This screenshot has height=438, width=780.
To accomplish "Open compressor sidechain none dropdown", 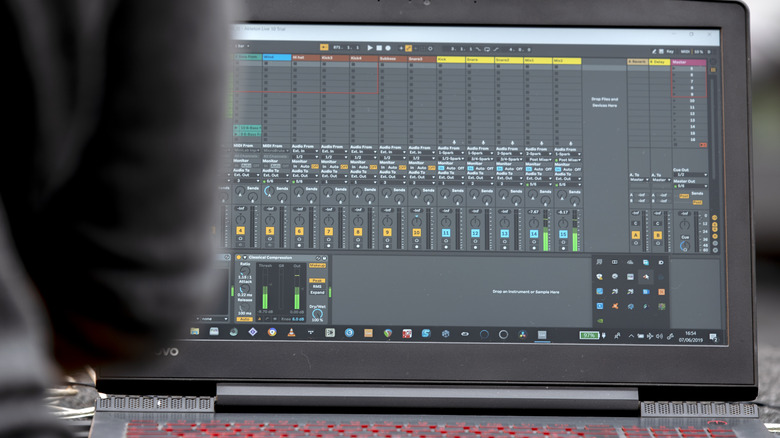I will coord(214,319).
